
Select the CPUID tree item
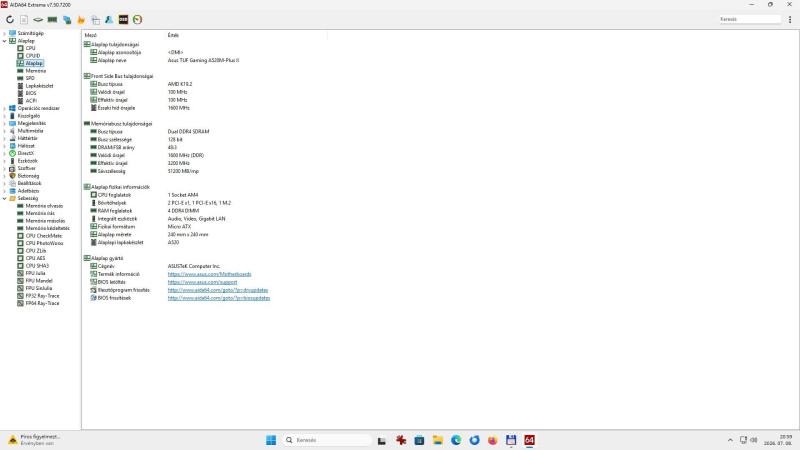(x=33, y=56)
